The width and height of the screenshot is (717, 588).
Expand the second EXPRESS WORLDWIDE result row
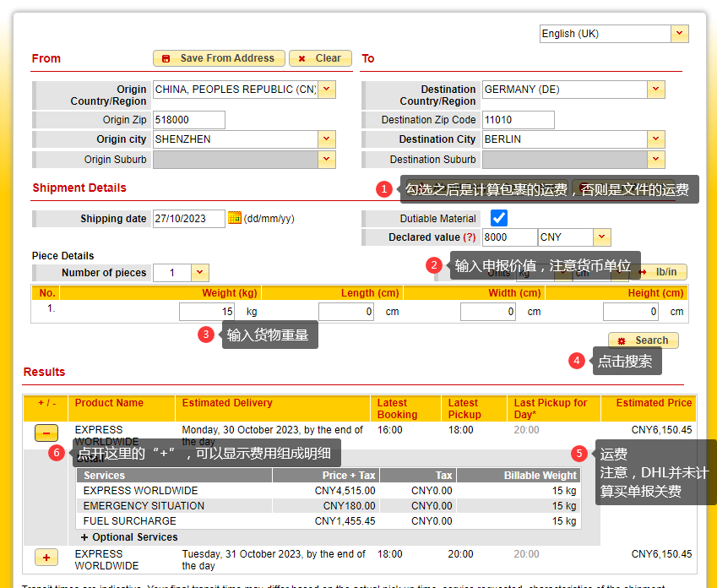(46, 557)
